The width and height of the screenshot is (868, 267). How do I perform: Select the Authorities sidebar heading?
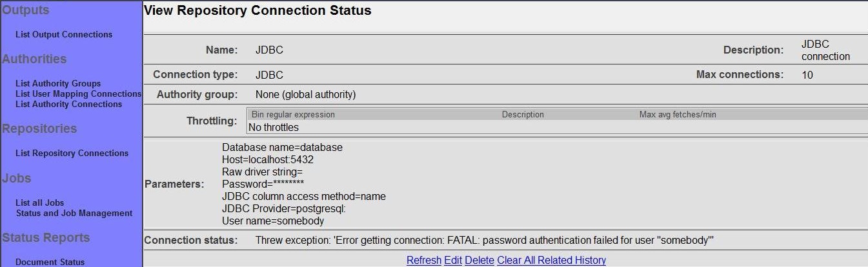coord(34,59)
